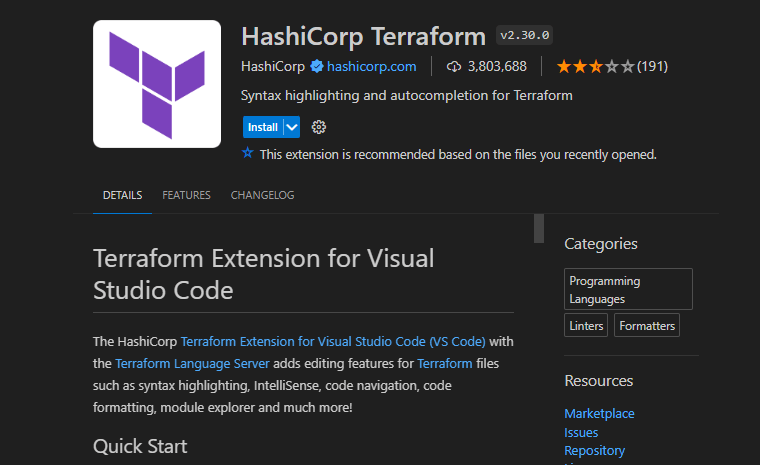The width and height of the screenshot is (760, 465).
Task: Switch to the FEATURES tab
Action: click(186, 195)
